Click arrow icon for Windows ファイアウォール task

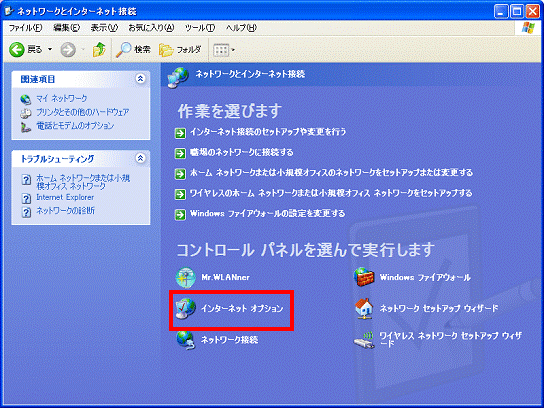click(180, 215)
